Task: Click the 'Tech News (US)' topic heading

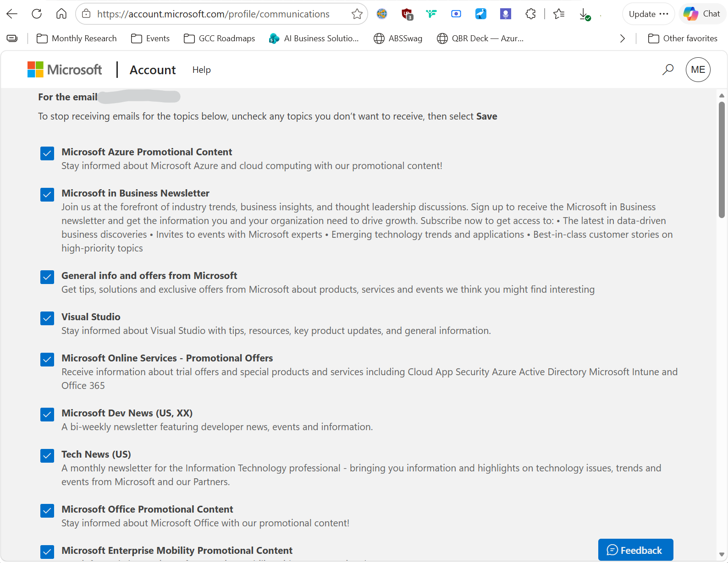Action: pos(96,454)
